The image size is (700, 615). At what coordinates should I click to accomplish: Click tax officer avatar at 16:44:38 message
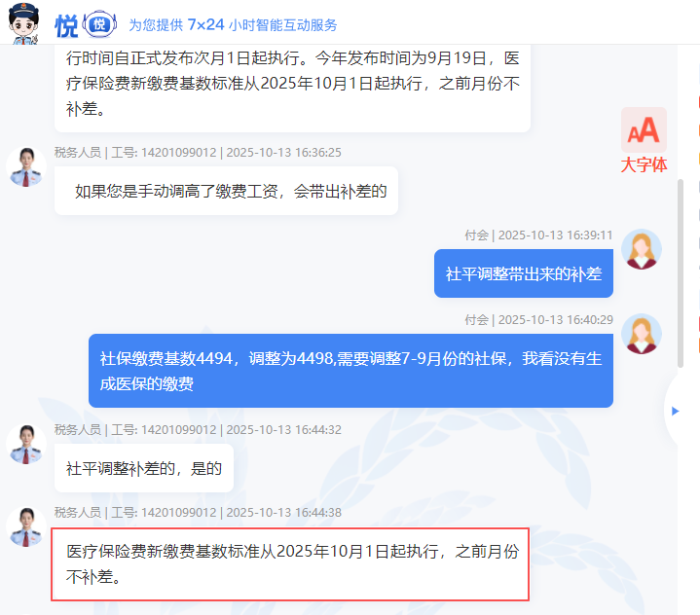[x=26, y=527]
